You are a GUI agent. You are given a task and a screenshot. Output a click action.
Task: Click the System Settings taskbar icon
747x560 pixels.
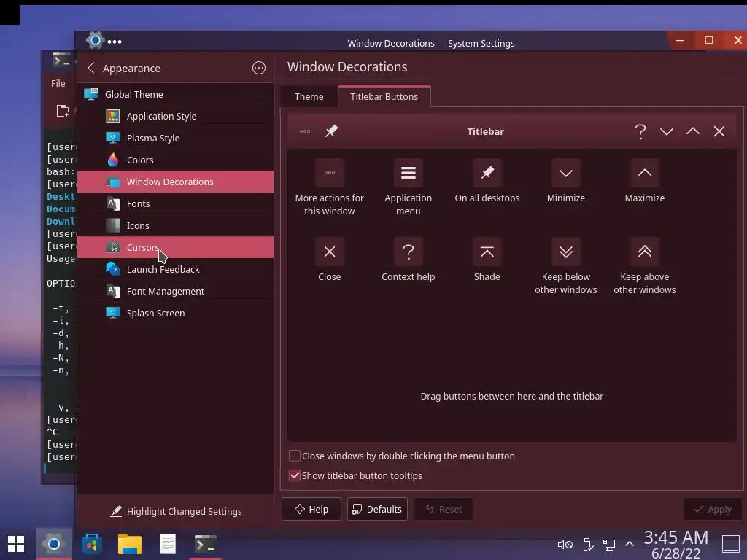(54, 544)
